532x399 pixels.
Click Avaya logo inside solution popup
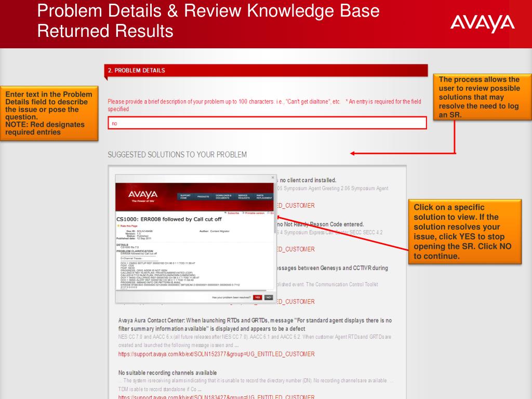(143, 196)
